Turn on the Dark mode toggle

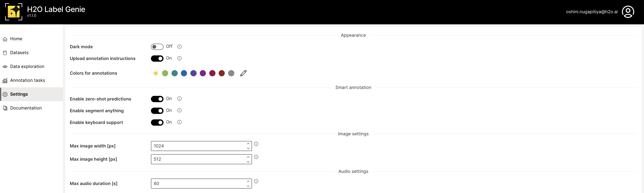tap(157, 47)
